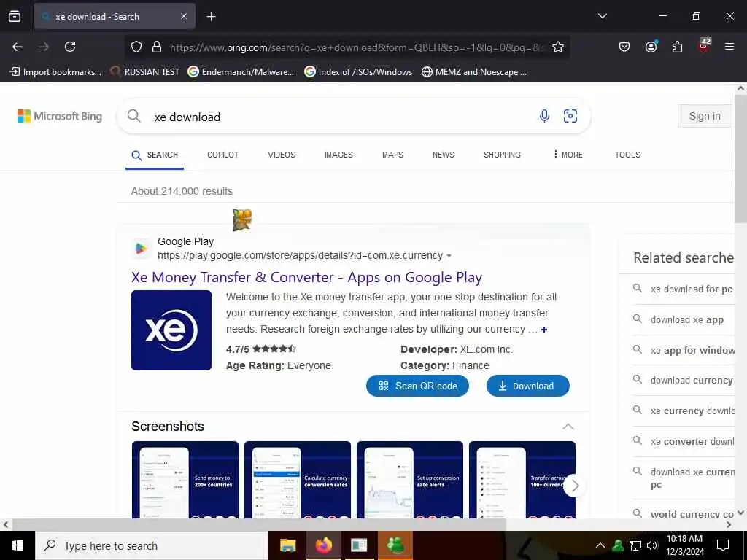Open the notification center icon

click(x=723, y=545)
